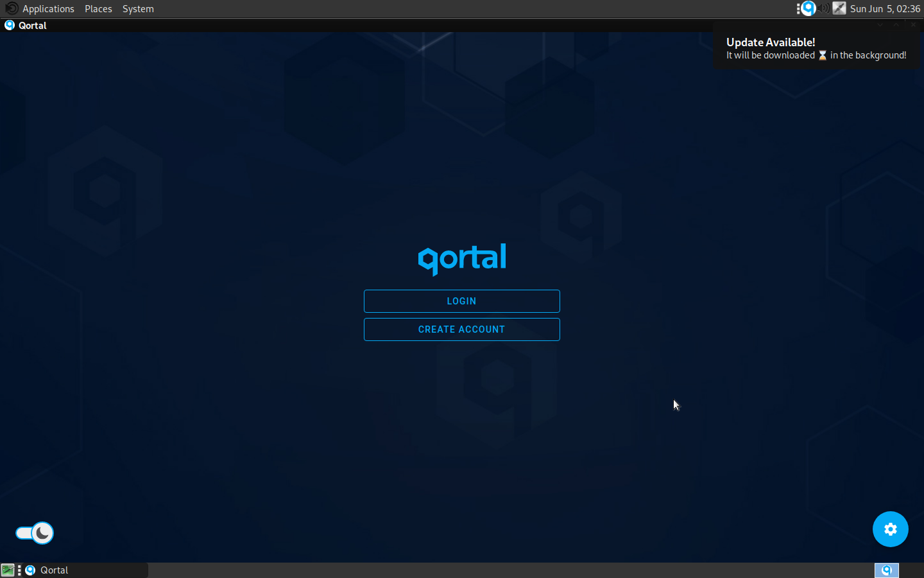Screen dimensions: 924x578
Task: Click the Qortal icon in window title bar
Action: pos(10,26)
